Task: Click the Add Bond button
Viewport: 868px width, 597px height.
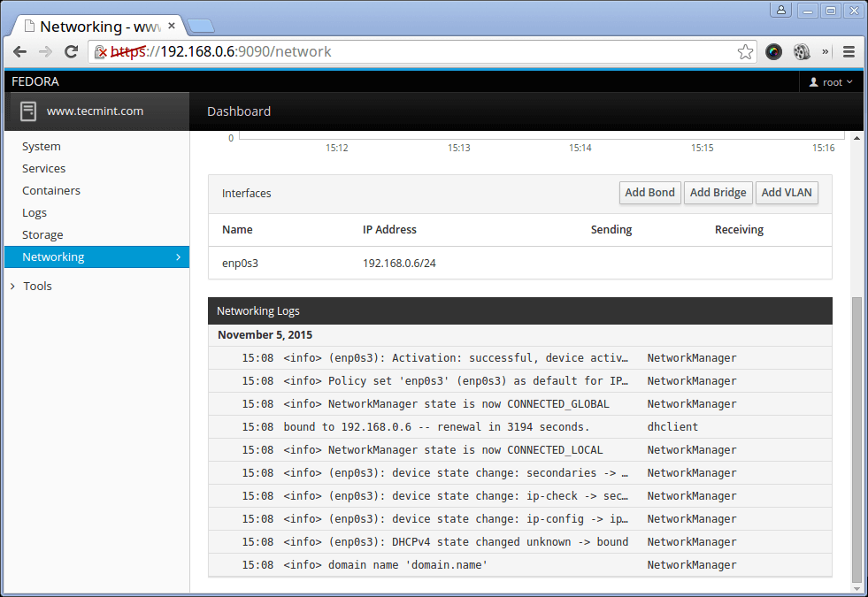Action: (x=649, y=193)
